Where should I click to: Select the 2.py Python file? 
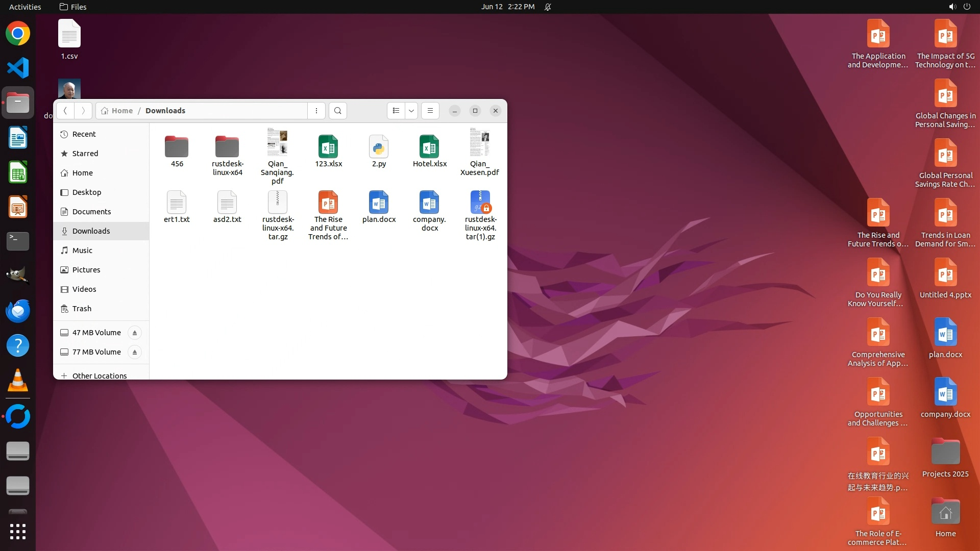tap(379, 147)
